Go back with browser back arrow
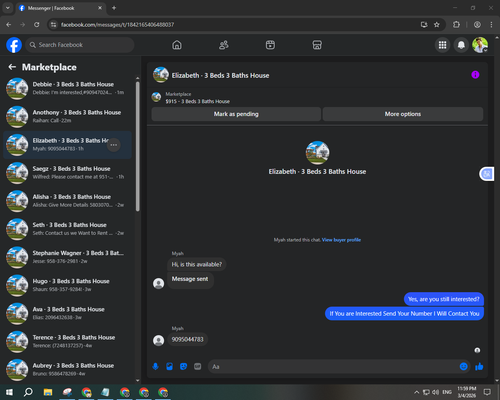The image size is (500, 400). (x=9, y=25)
